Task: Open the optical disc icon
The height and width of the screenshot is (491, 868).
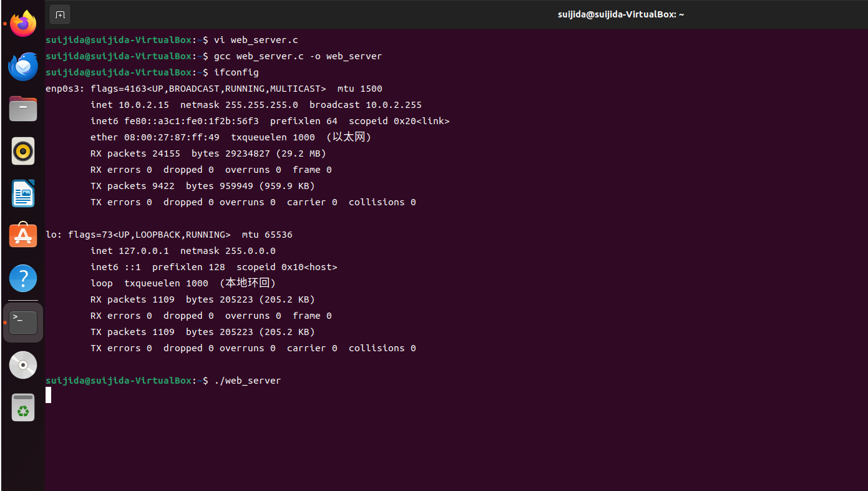Action: click(23, 365)
